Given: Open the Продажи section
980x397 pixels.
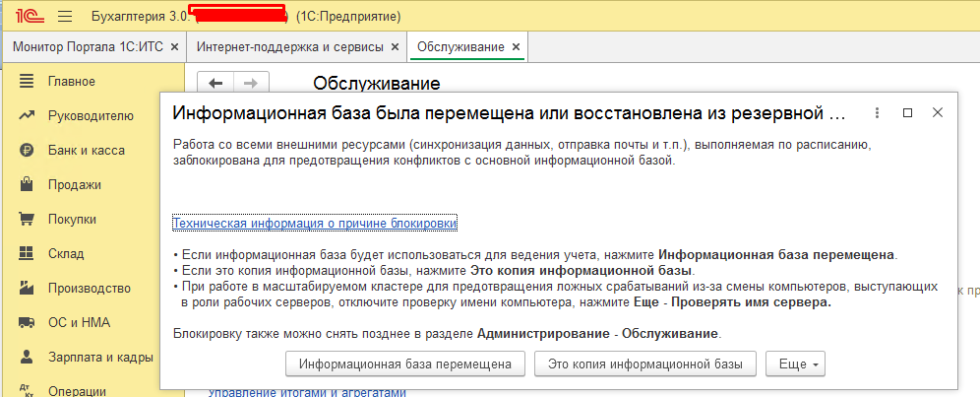Looking at the screenshot, I should [75, 185].
